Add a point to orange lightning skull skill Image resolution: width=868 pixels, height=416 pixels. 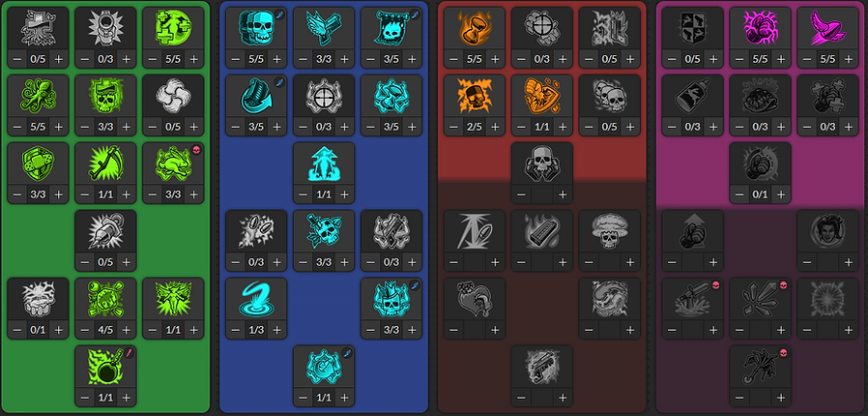pyautogui.click(x=495, y=127)
